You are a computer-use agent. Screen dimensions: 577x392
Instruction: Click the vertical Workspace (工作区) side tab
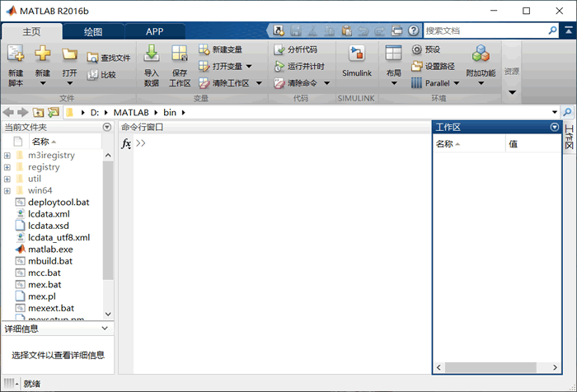coord(569,138)
